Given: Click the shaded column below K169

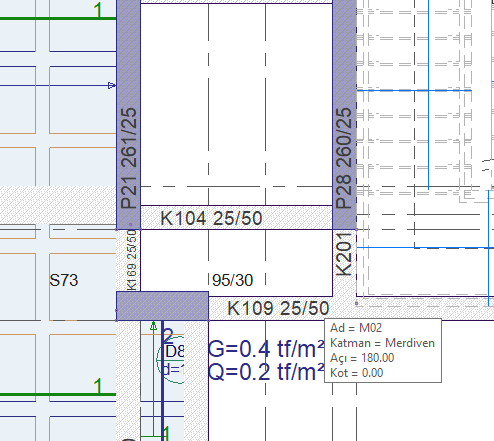Looking at the screenshot, I should [x=162, y=306].
